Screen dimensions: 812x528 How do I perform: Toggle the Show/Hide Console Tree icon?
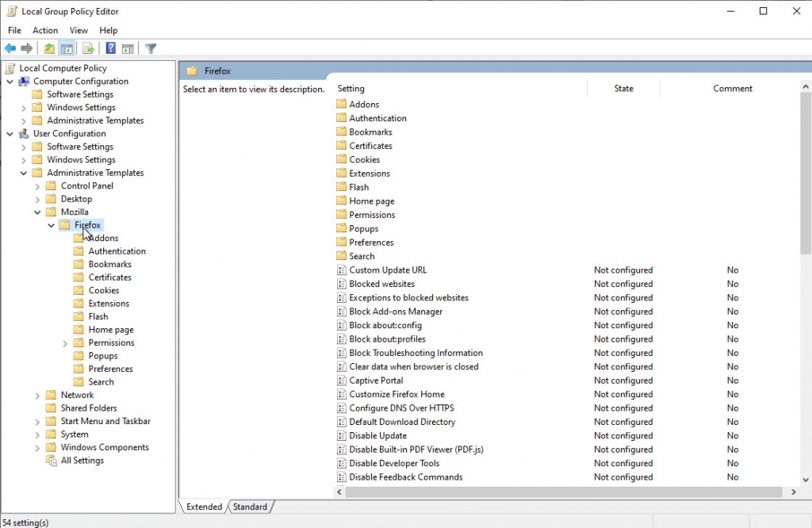(67, 48)
